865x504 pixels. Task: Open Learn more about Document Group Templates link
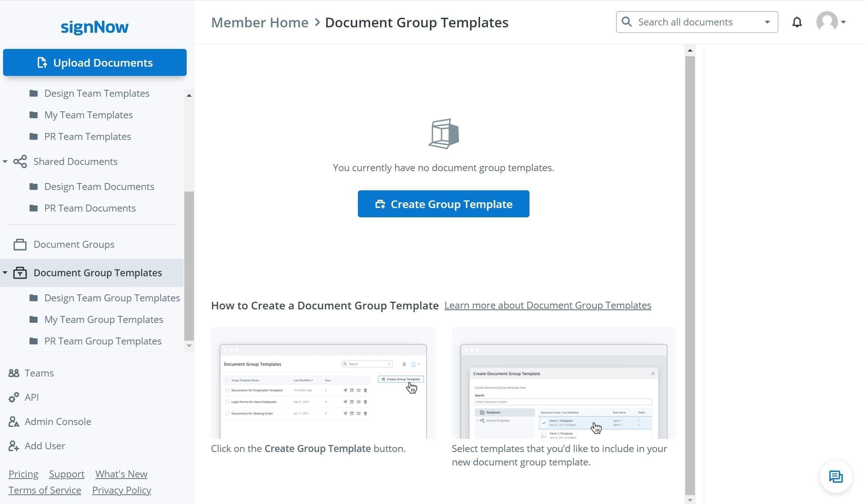[547, 305]
